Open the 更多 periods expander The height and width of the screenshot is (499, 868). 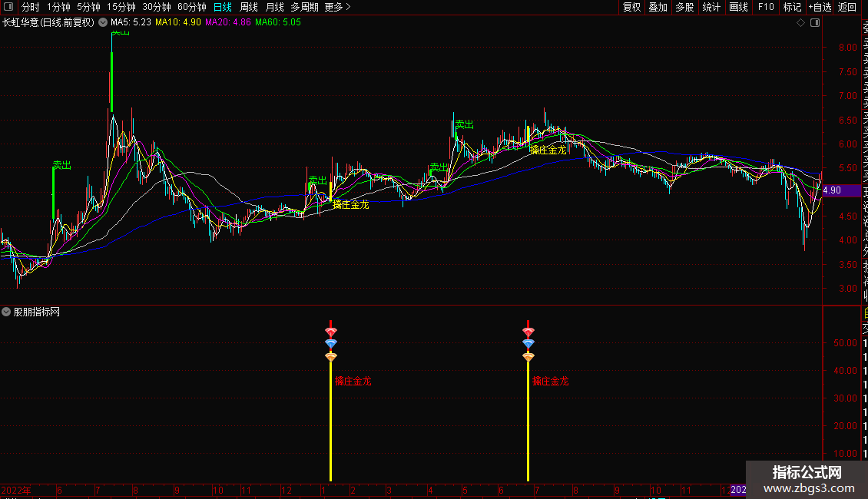coord(338,7)
